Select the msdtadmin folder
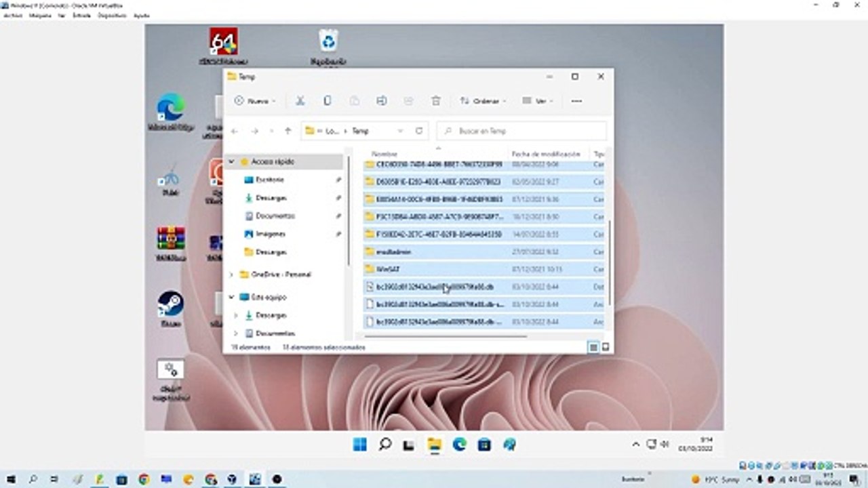 pyautogui.click(x=484, y=251)
